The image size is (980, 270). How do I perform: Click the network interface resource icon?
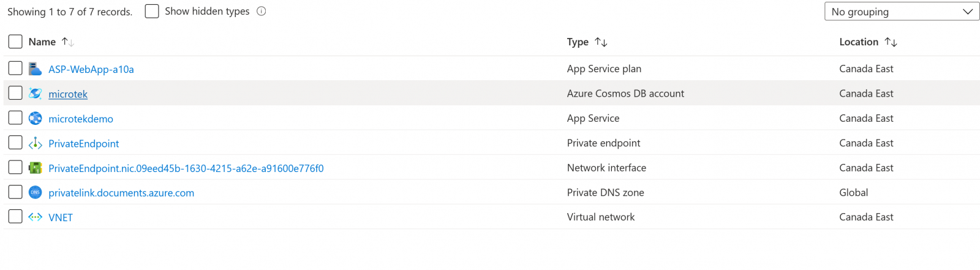[35, 168]
